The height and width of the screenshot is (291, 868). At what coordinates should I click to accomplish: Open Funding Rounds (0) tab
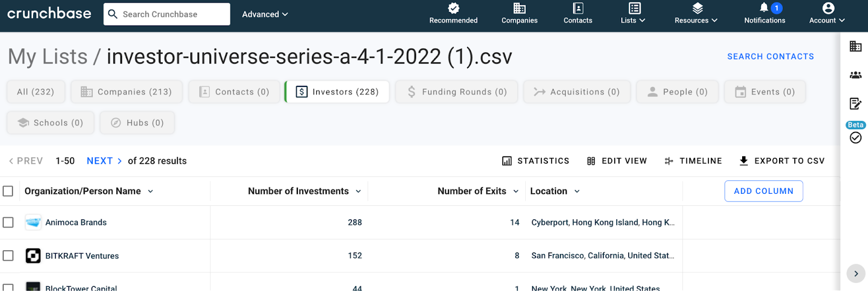pos(456,92)
